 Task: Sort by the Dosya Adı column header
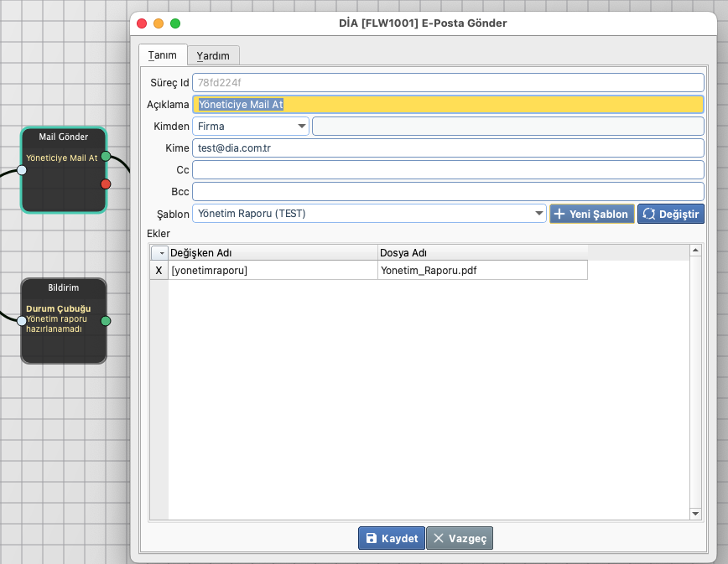(x=482, y=252)
